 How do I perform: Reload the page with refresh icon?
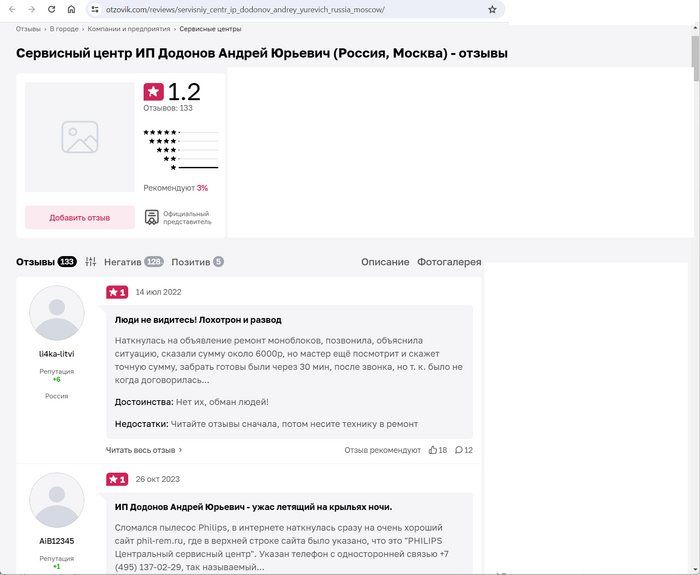coord(51,9)
